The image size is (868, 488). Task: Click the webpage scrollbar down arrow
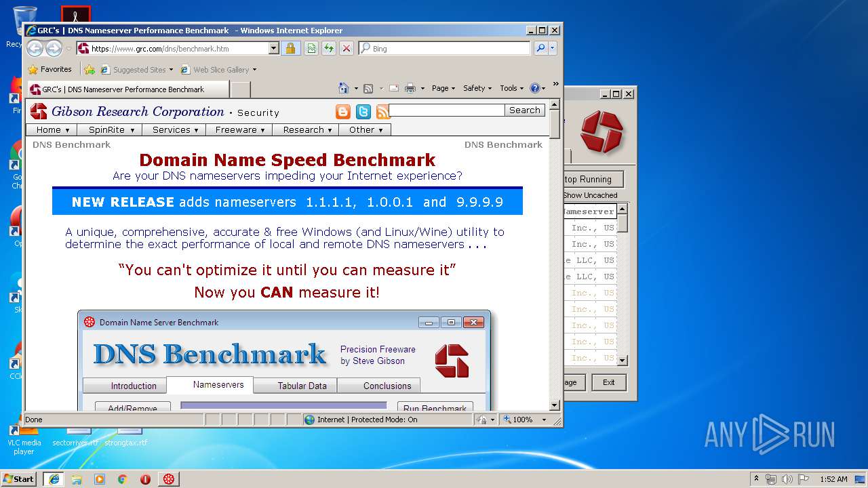554,405
